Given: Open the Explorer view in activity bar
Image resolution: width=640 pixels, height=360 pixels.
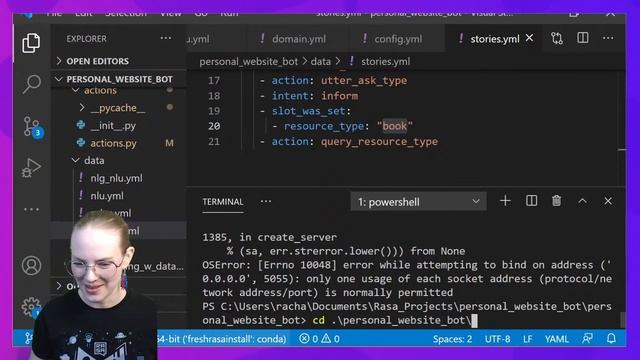Looking at the screenshot, I should (31, 43).
